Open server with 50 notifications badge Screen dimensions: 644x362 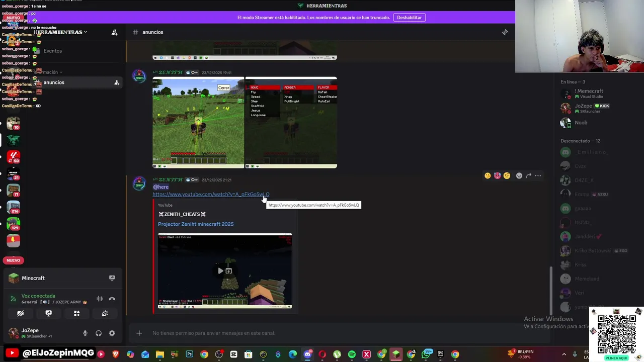14,156
